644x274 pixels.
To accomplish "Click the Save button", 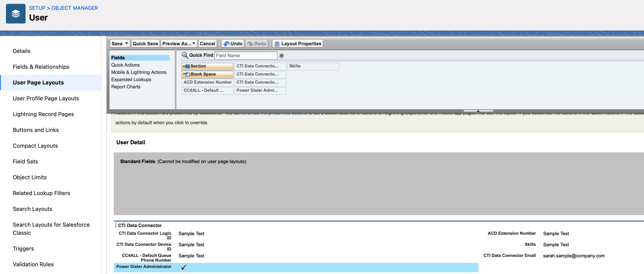I will coord(117,44).
